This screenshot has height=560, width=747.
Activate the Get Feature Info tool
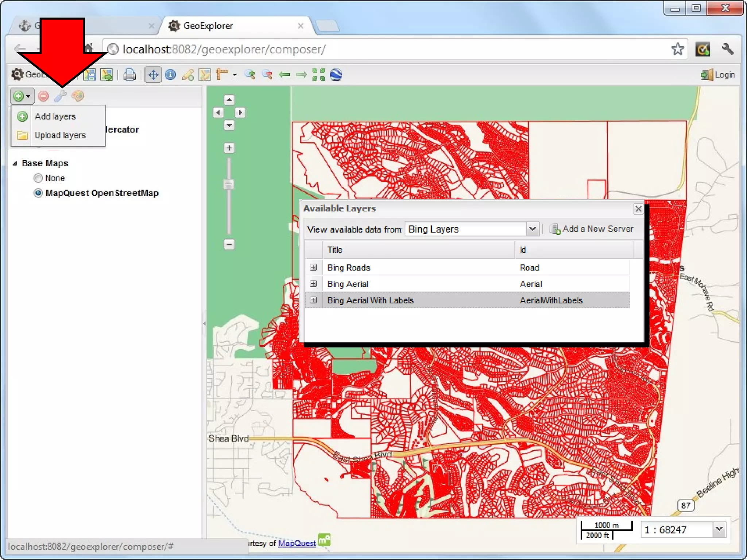point(170,75)
